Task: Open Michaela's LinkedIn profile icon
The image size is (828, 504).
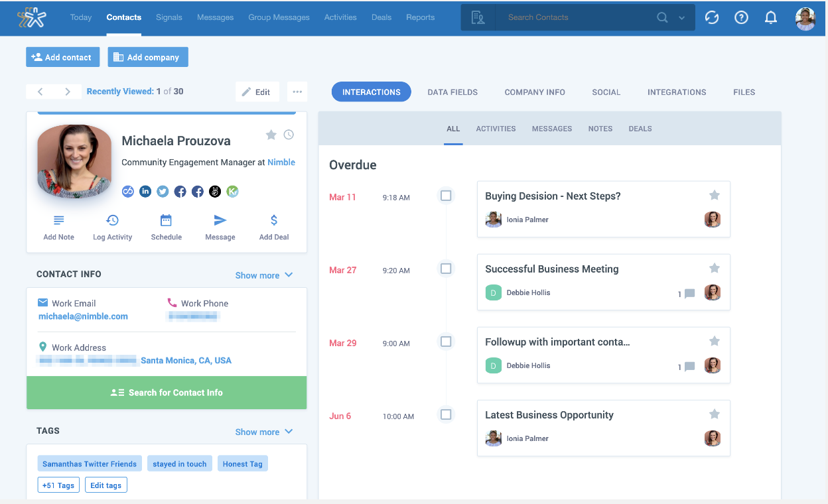Action: (x=145, y=191)
